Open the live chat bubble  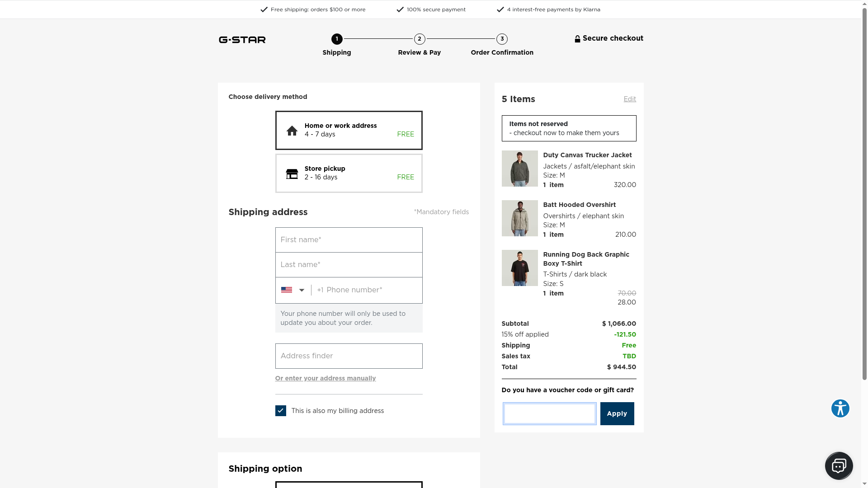point(839,466)
